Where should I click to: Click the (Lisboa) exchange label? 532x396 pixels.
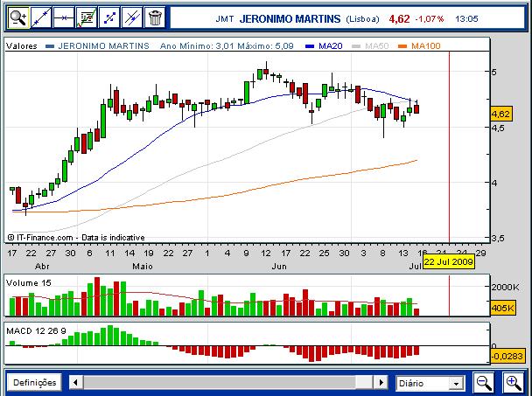[362, 19]
